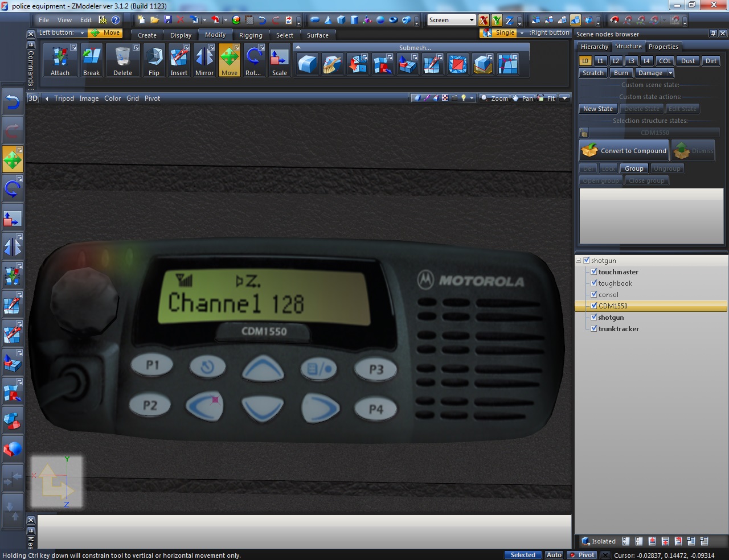
Task: Select the Break command
Action: (x=91, y=61)
